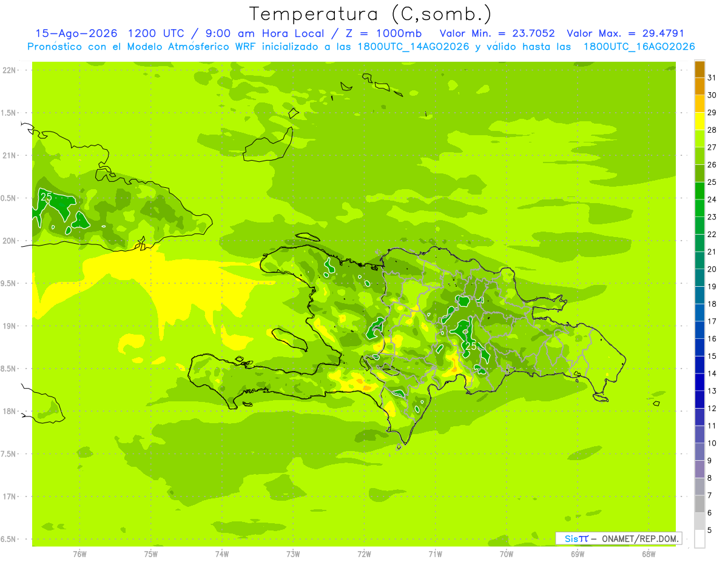Click the legend value 12

point(712,408)
